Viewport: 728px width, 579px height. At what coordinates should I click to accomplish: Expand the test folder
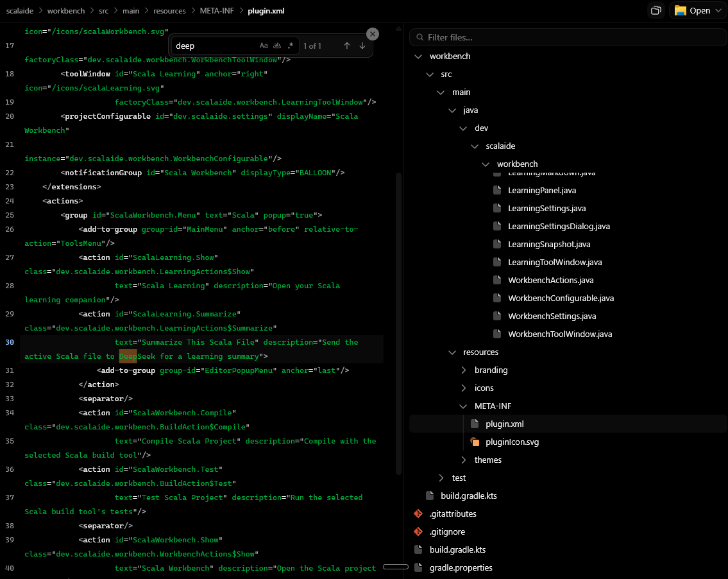441,478
